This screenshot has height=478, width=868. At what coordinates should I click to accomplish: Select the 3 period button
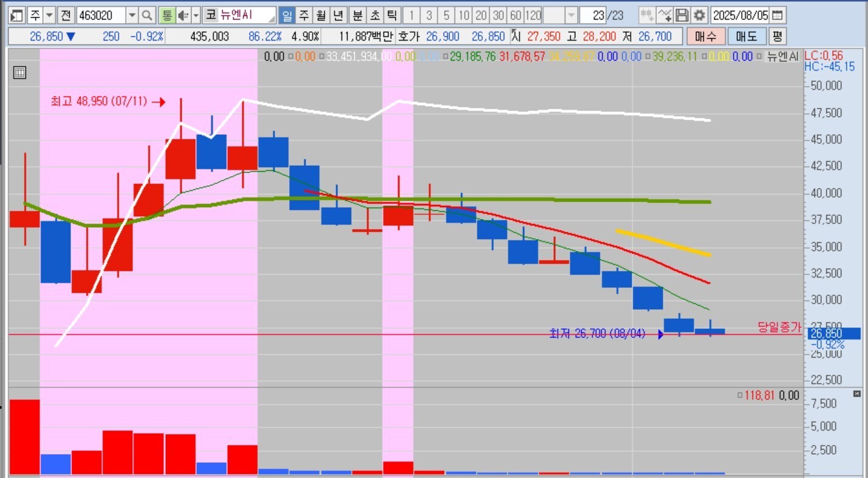429,15
